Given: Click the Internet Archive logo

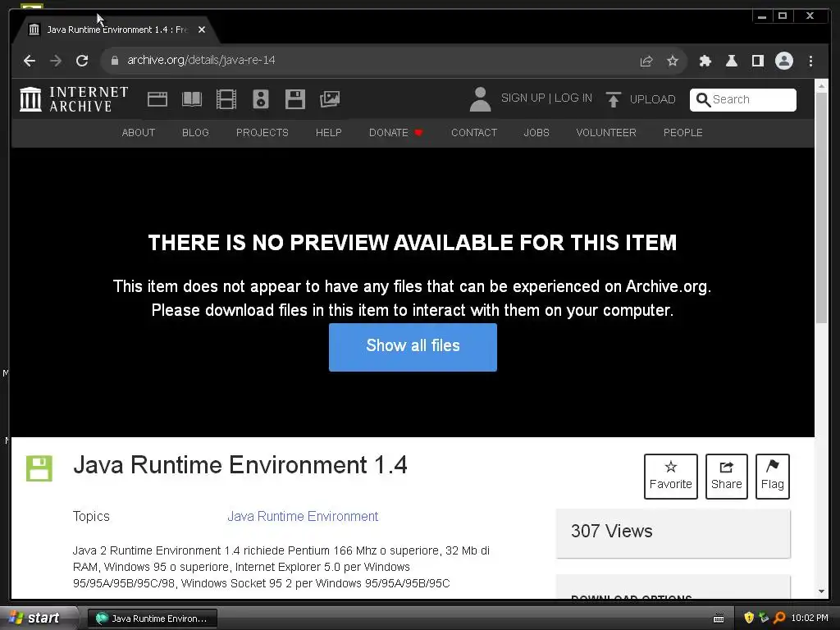Looking at the screenshot, I should tap(74, 99).
